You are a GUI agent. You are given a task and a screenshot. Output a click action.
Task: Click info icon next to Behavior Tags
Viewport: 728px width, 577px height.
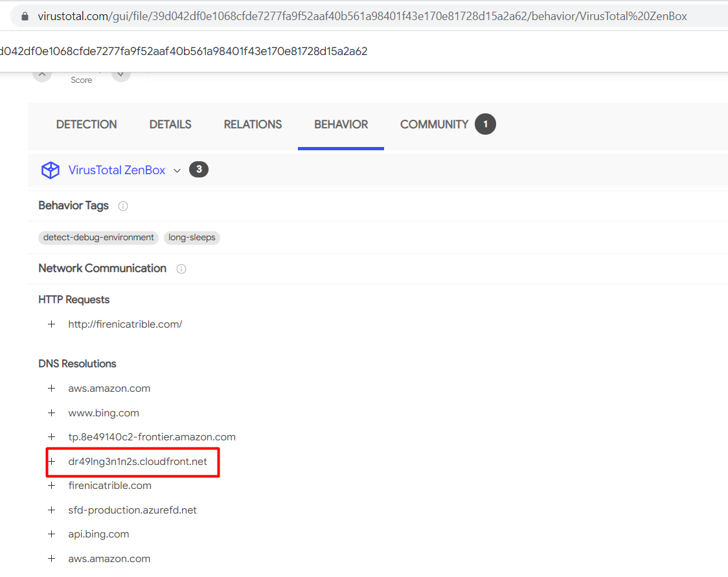[123, 206]
